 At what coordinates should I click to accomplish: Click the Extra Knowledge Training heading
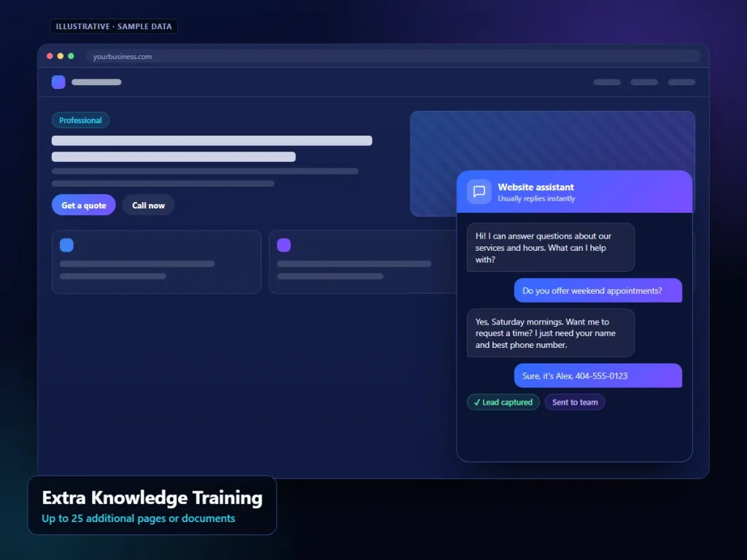152,497
